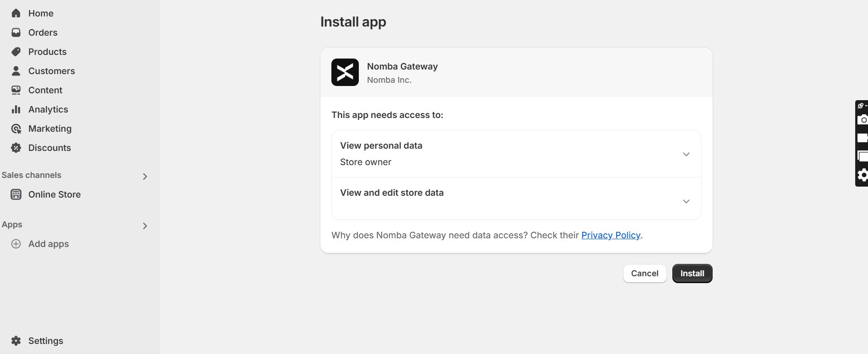Open the Marketing menu item
868x354 pixels.
pos(50,129)
